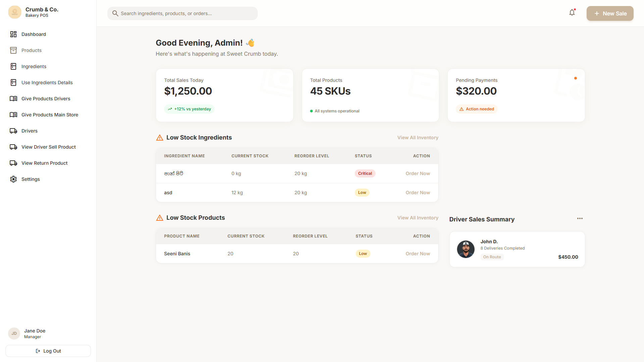The image size is (644, 362).
Task: Click the notification bell icon
Action: pyautogui.click(x=572, y=12)
